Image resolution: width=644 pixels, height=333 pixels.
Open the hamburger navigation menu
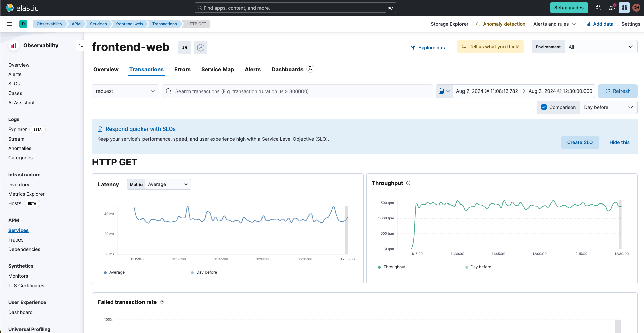tap(10, 24)
